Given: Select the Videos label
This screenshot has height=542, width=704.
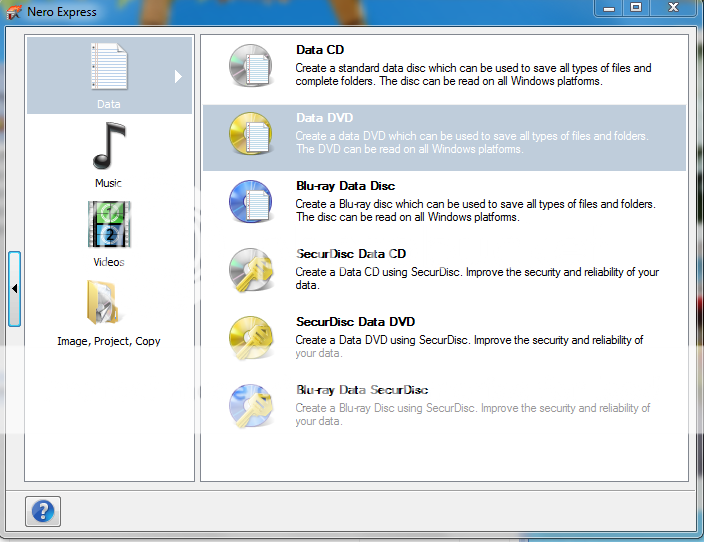Looking at the screenshot, I should point(109,262).
